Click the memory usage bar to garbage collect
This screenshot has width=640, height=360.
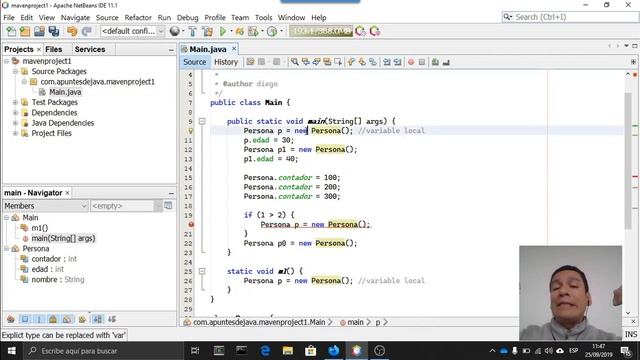321,31
